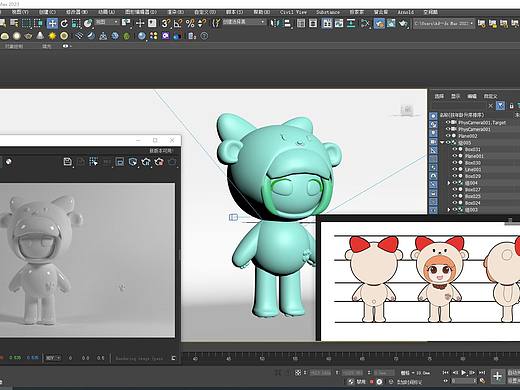Open the project path dropdown in toolbar

point(444,23)
